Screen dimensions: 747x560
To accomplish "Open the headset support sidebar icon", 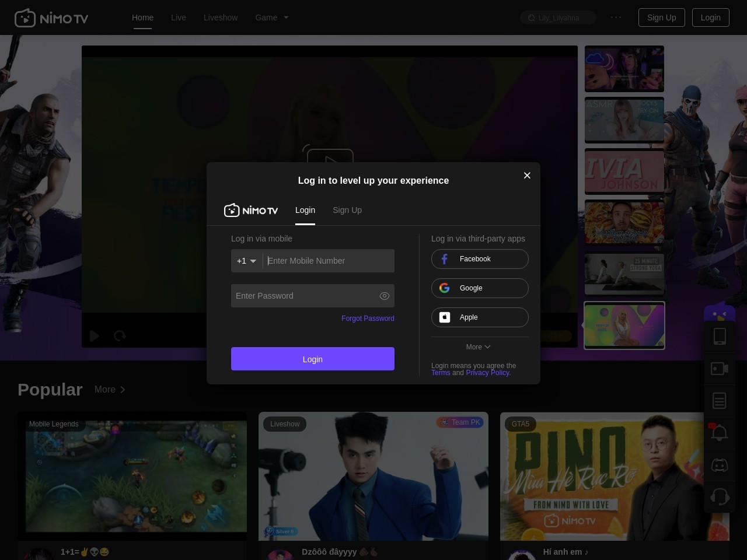I will [720, 497].
